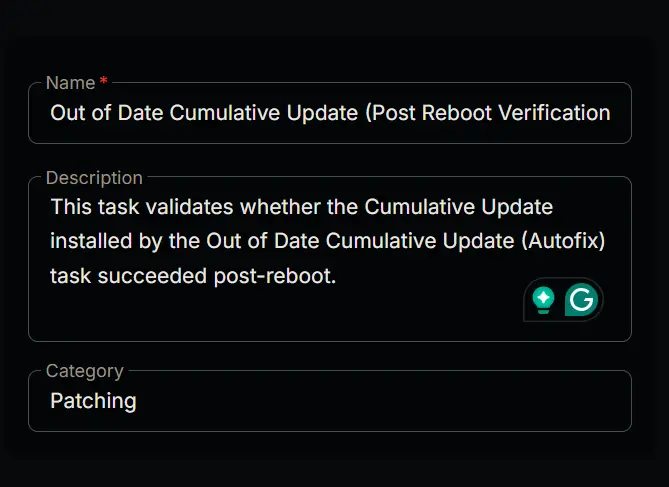
Task: Open the Grammarly G icon in Description
Action: tap(582, 300)
